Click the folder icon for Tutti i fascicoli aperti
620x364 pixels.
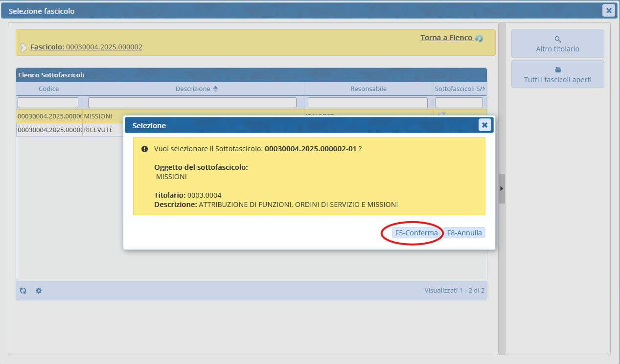(557, 70)
